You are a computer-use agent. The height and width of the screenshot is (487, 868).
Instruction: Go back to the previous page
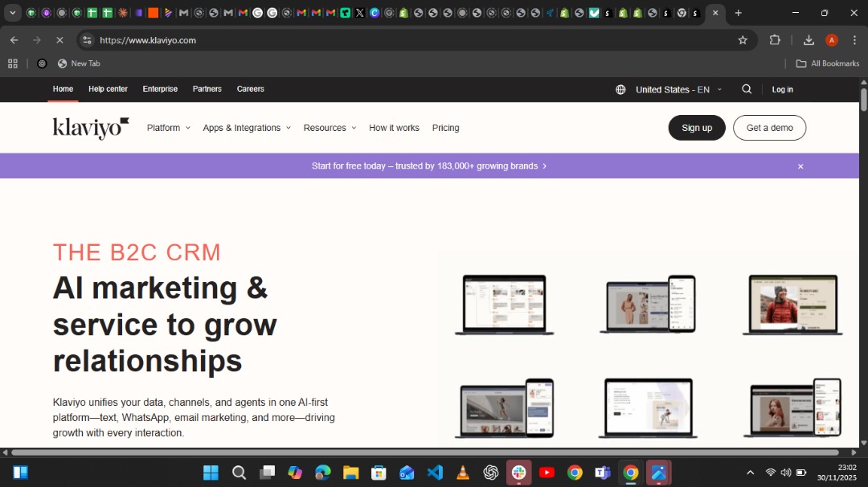point(14,40)
